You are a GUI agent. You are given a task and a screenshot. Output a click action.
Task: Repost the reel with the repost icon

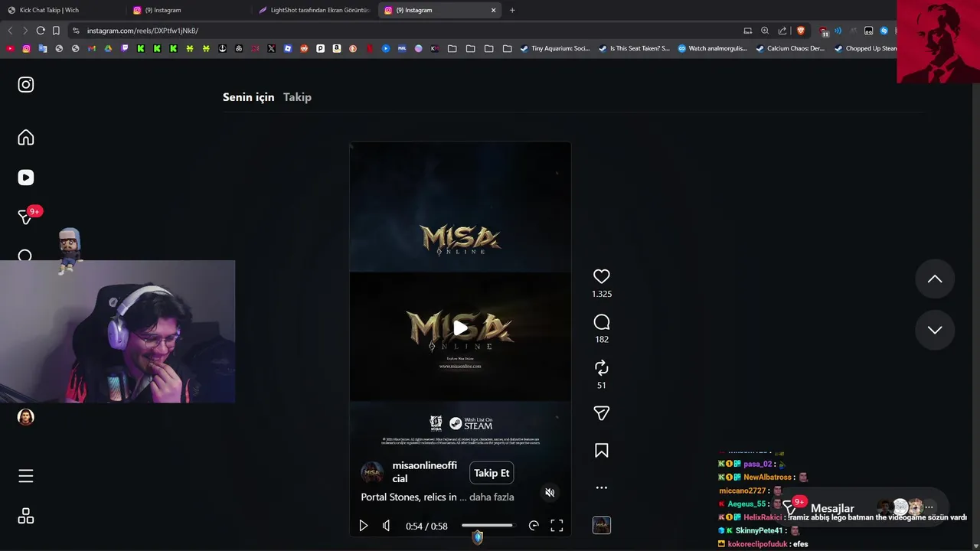[602, 367]
